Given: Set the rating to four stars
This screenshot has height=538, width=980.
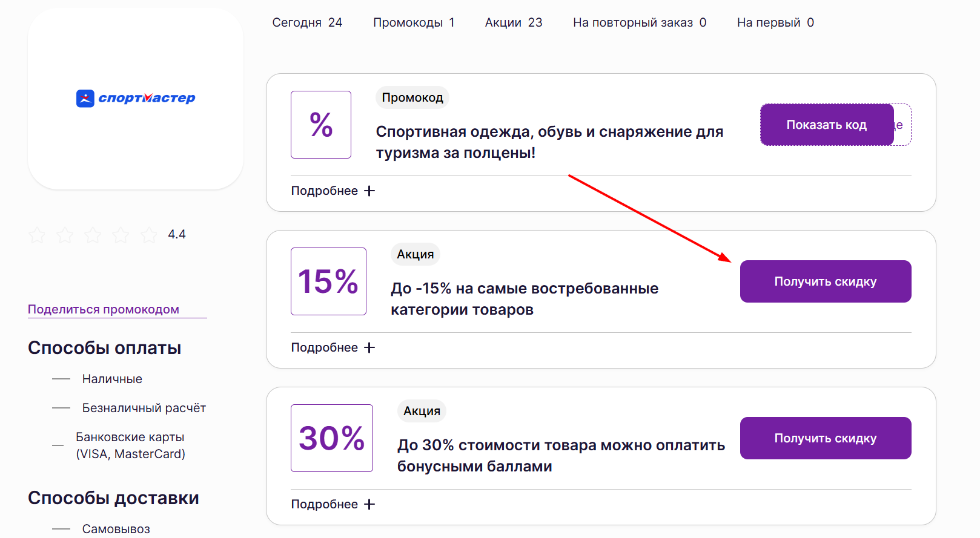Looking at the screenshot, I should (x=121, y=235).
